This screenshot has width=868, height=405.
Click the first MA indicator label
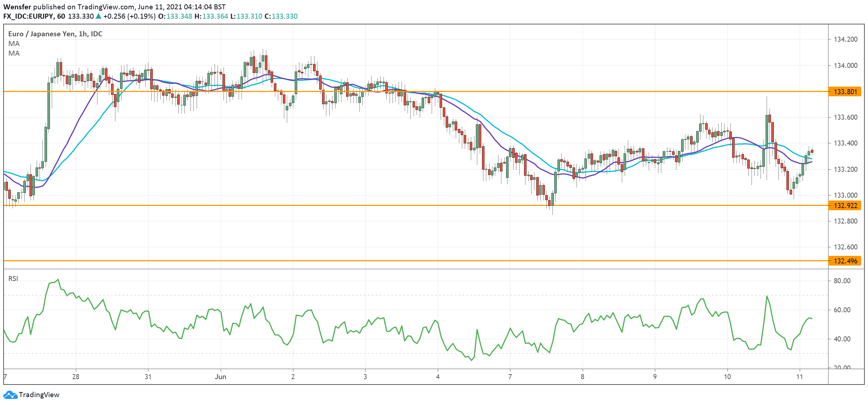pos(14,43)
